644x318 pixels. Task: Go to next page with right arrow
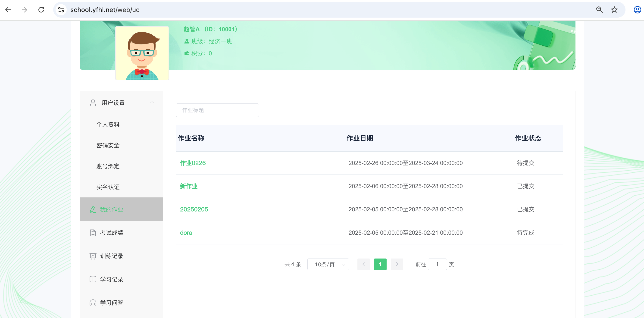(x=397, y=264)
